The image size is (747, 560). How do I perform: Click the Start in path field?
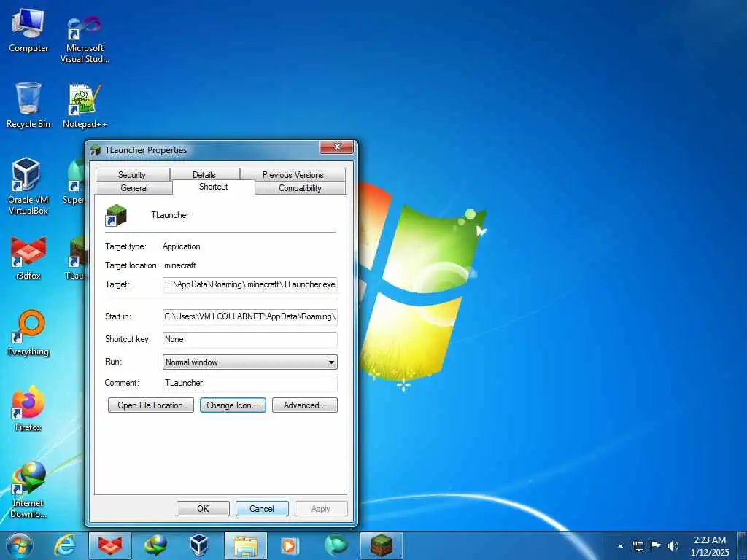pos(250,316)
